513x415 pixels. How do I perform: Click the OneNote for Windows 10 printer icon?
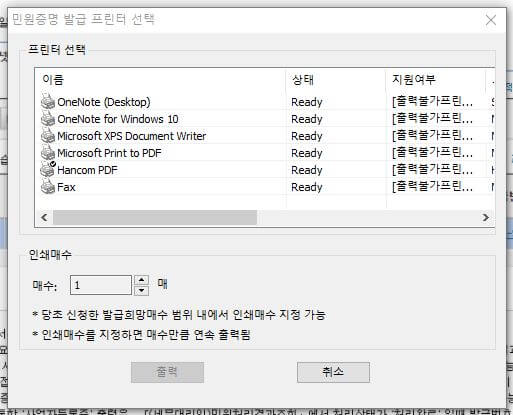48,118
